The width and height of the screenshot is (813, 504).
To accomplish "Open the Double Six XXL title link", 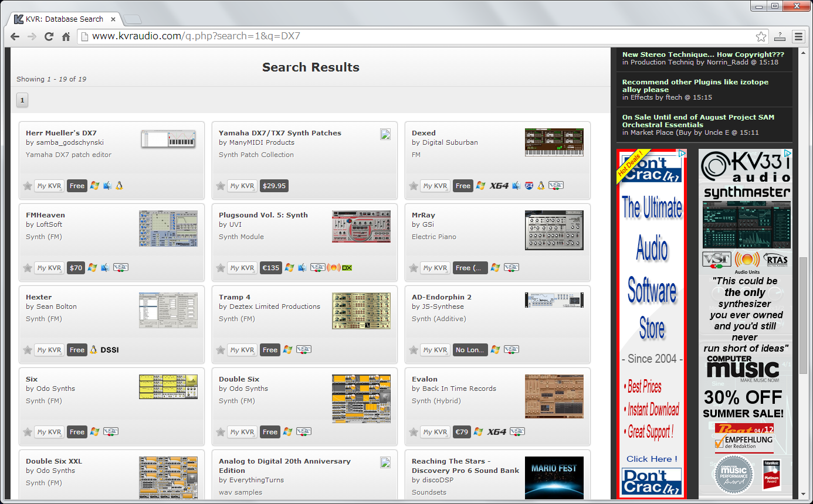I will tap(54, 461).
